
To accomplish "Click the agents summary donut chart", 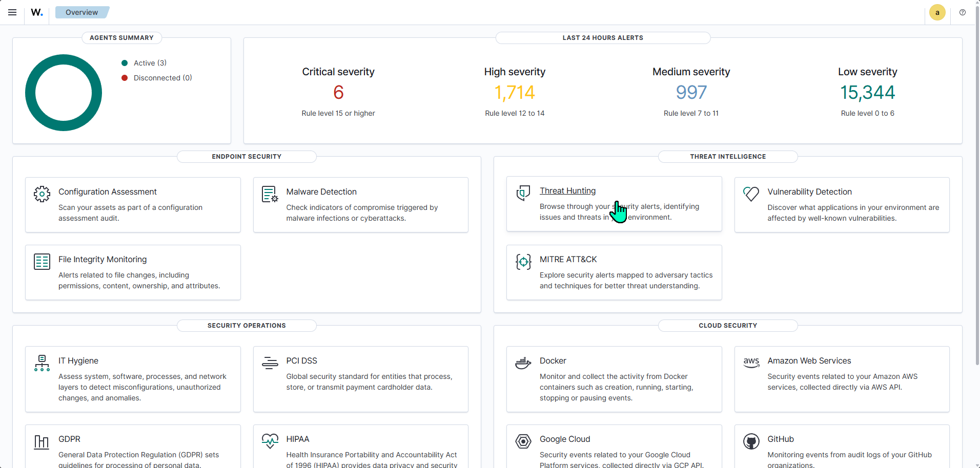I will coord(64,93).
